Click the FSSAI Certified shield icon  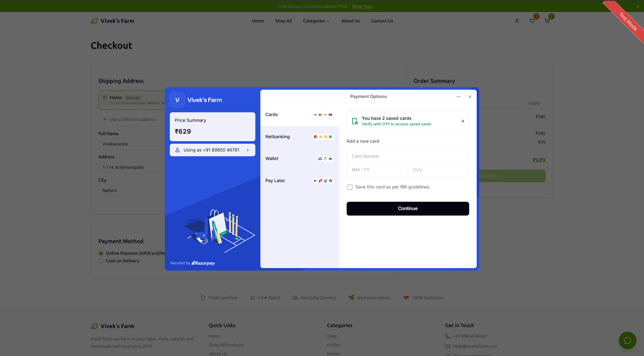pos(203,298)
